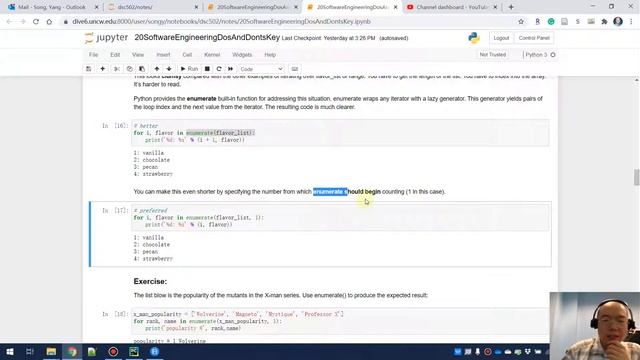The image size is (640, 360).
Task: Close the Mail Outlook tab
Action: (96, 7)
